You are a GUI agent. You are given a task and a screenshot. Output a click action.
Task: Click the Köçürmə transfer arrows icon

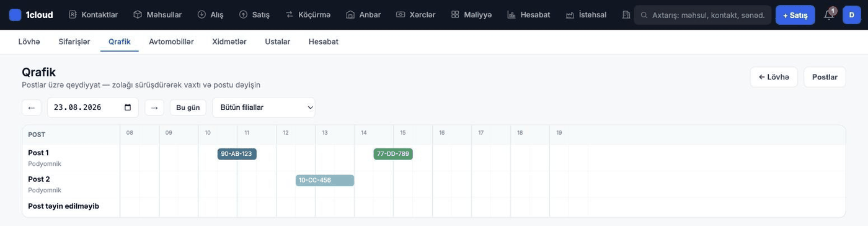click(290, 14)
